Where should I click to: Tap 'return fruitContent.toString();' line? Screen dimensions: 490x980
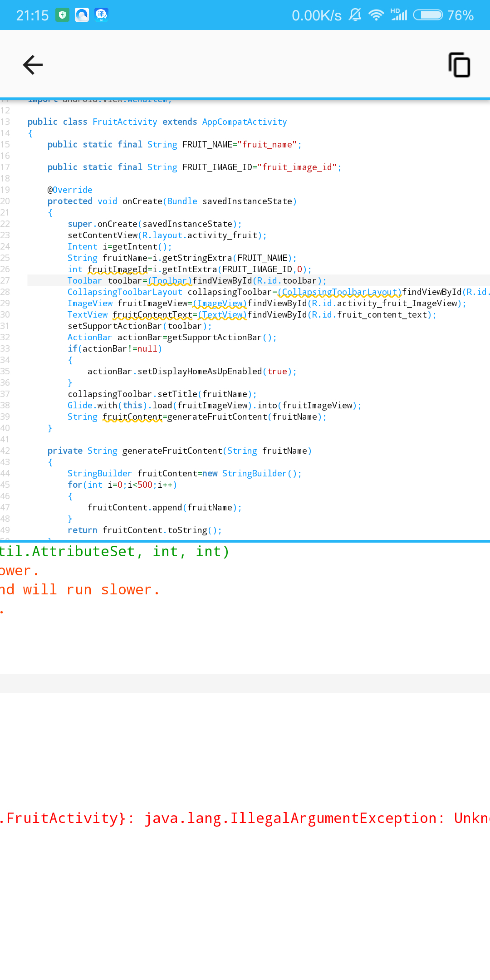[145, 530]
